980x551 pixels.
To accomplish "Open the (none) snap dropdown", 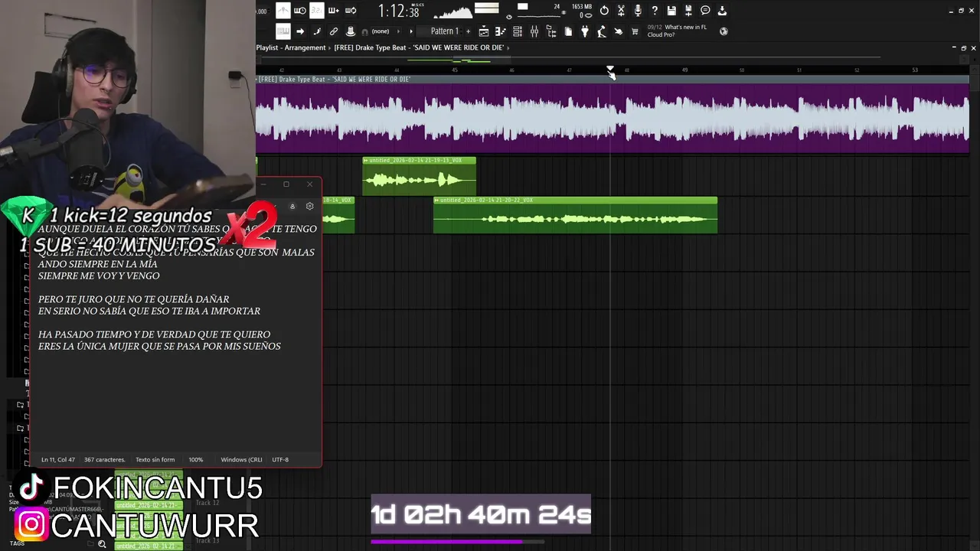I will 386,31.
